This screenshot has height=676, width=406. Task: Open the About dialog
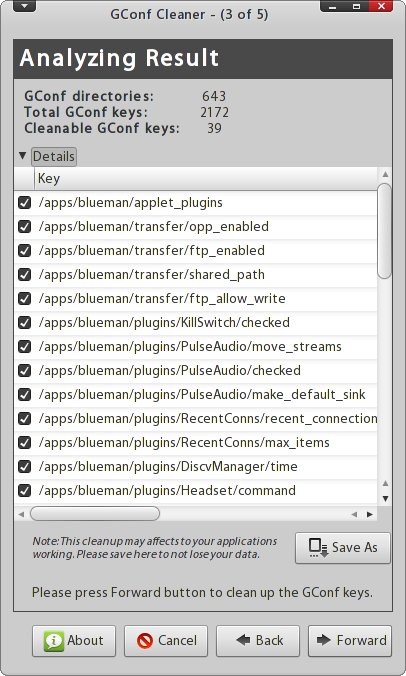coord(74,641)
